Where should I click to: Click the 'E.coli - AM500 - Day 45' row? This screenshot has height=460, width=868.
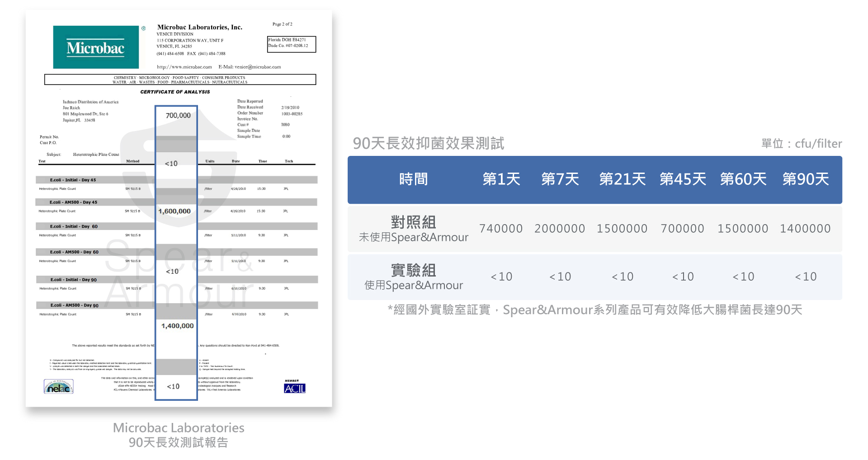point(176,202)
